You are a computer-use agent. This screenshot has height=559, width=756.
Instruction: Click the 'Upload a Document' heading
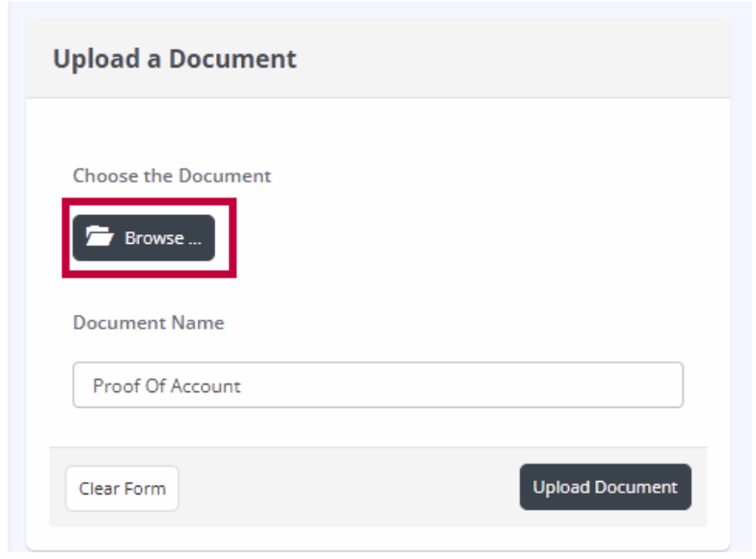coord(175,59)
